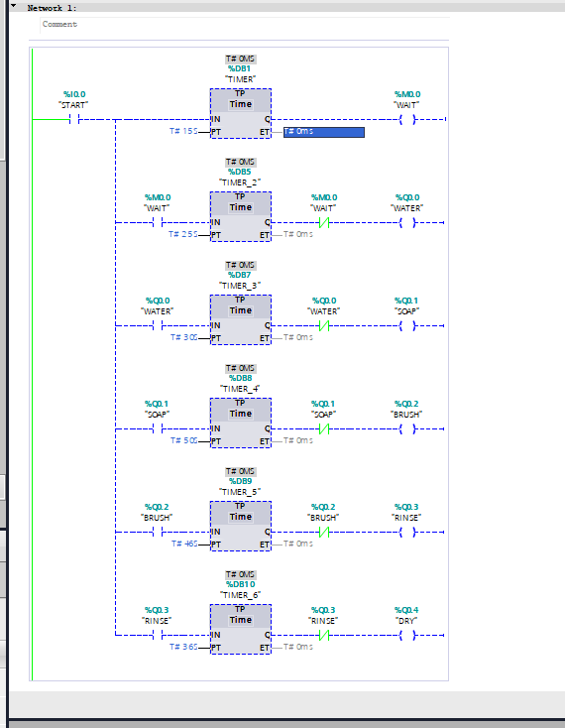The width and height of the screenshot is (565, 728).
Task: Click the ET value of TIMER_6
Action: (x=298, y=647)
